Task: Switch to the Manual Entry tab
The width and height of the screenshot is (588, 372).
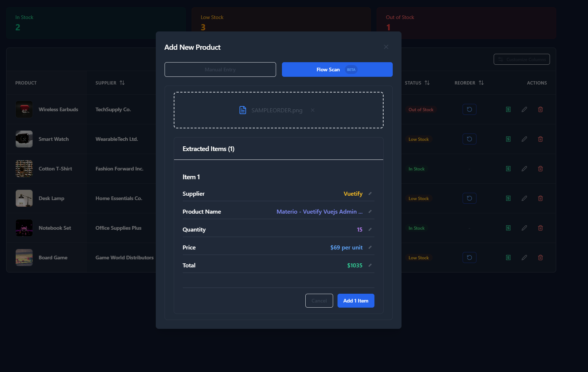Action: click(x=220, y=69)
